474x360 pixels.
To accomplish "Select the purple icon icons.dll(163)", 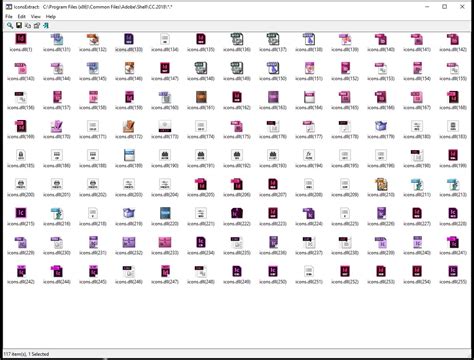I will (273, 97).
